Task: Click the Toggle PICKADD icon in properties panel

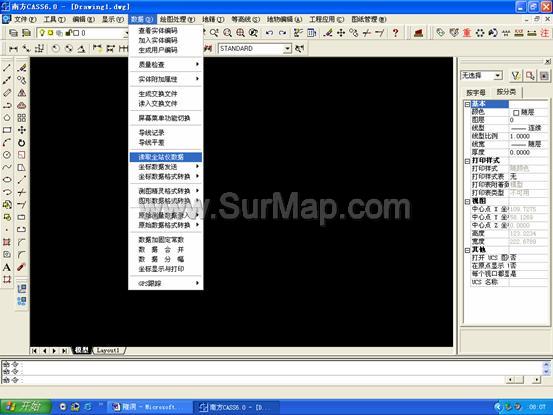Action: tap(544, 75)
